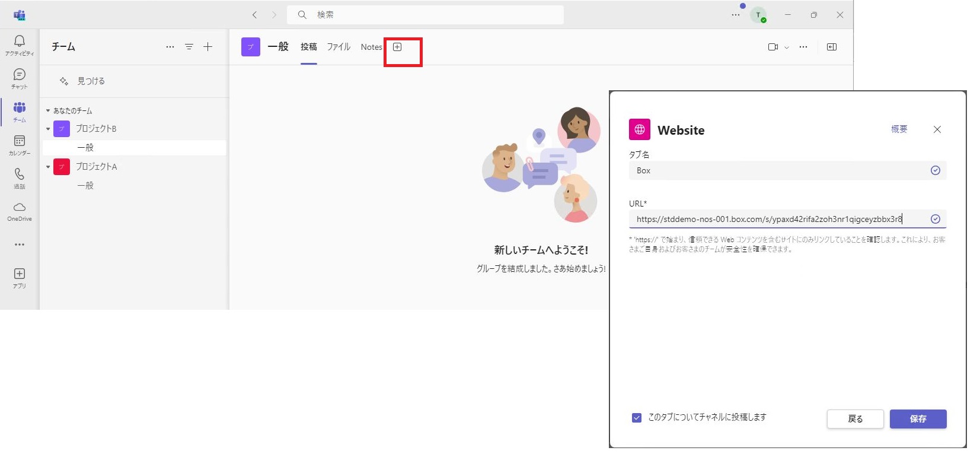980x457 pixels.
Task: Go back using the left arrow
Action: pyautogui.click(x=254, y=15)
